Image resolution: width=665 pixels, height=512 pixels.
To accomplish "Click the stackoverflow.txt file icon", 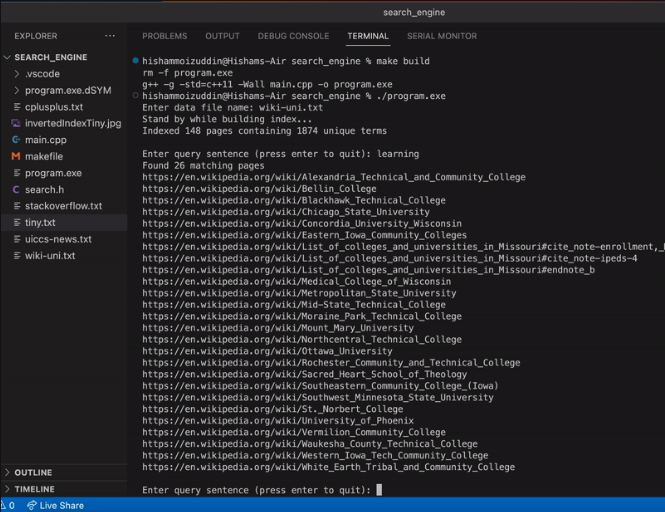I will coord(17,206).
